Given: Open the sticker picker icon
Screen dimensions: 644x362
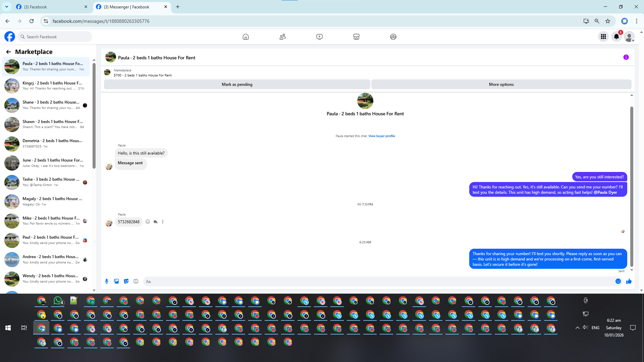Looking at the screenshot, I should coord(126,282).
